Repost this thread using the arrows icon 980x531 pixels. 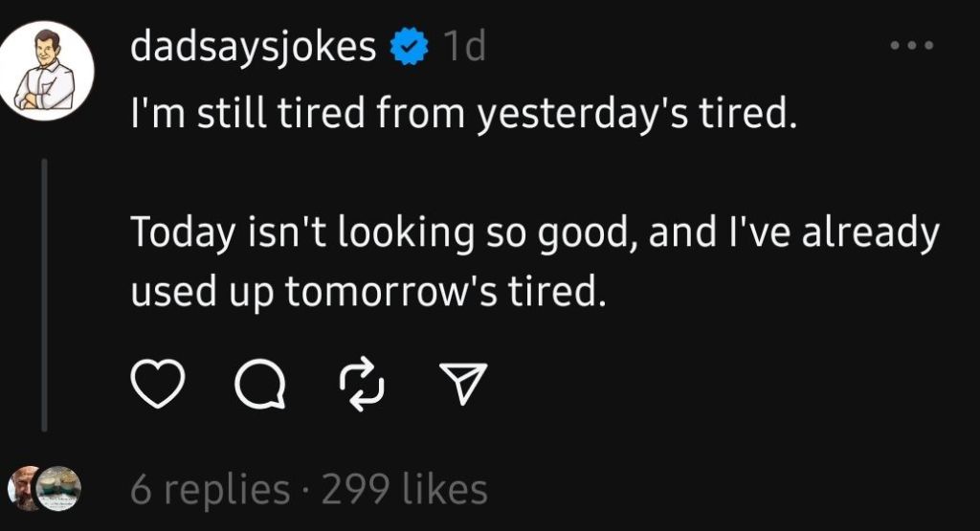(362, 386)
